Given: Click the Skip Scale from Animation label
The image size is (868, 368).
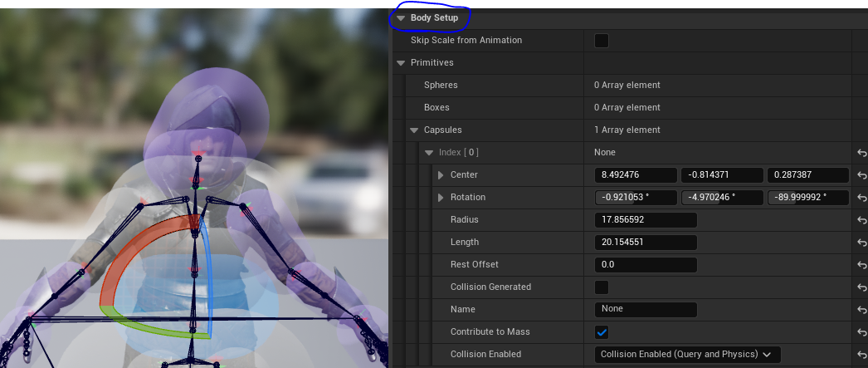Looking at the screenshot, I should pyautogui.click(x=466, y=41).
